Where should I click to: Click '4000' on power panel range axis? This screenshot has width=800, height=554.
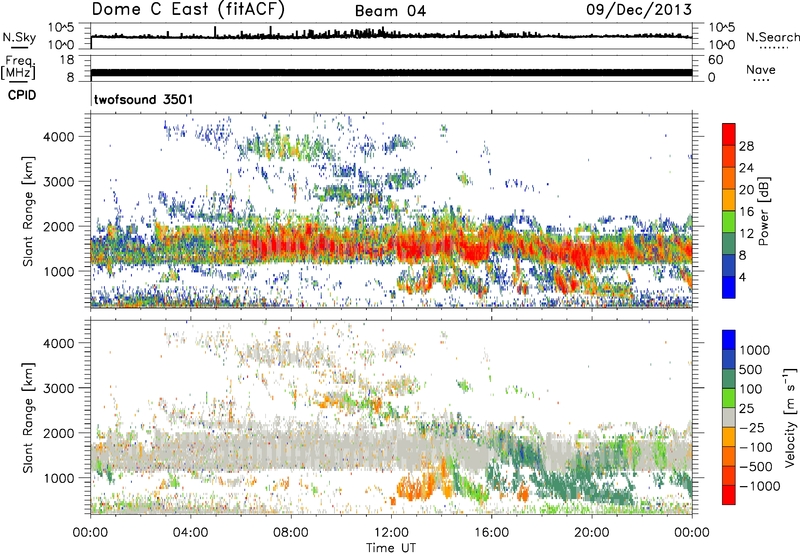coord(58,137)
